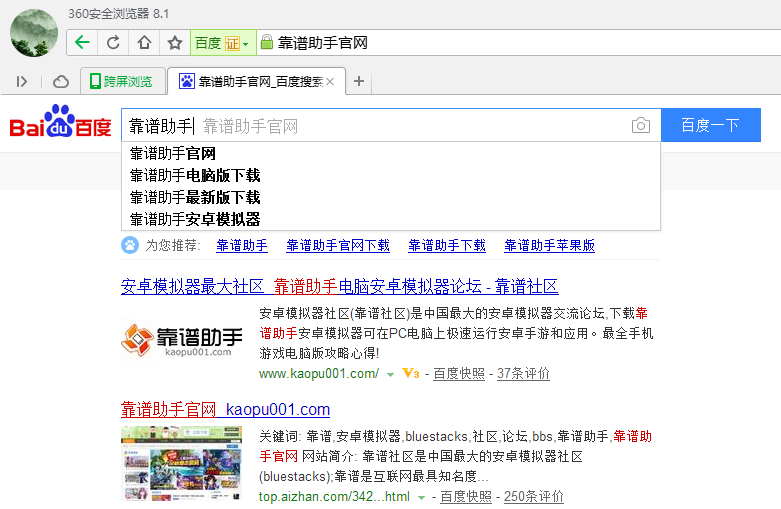The height and width of the screenshot is (509, 781).
Task: Bookmark page with the star icon
Action: click(175, 43)
